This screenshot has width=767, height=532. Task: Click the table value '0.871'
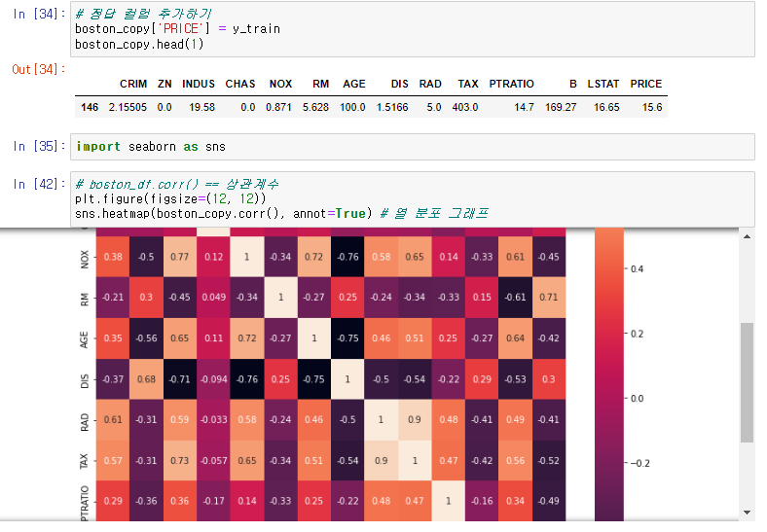[278, 108]
